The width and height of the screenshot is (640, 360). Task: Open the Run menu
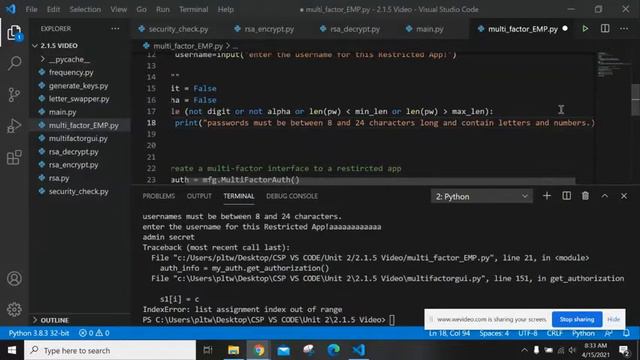tap(162, 9)
